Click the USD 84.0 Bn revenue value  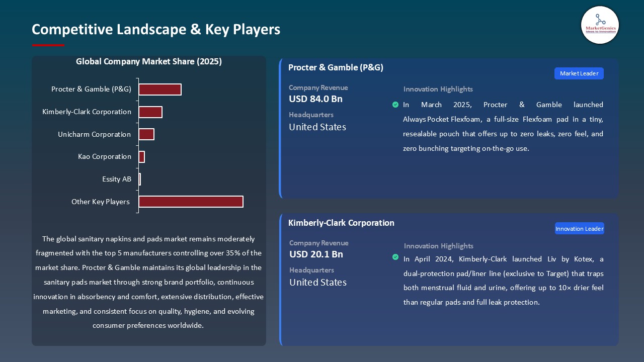[x=315, y=99]
